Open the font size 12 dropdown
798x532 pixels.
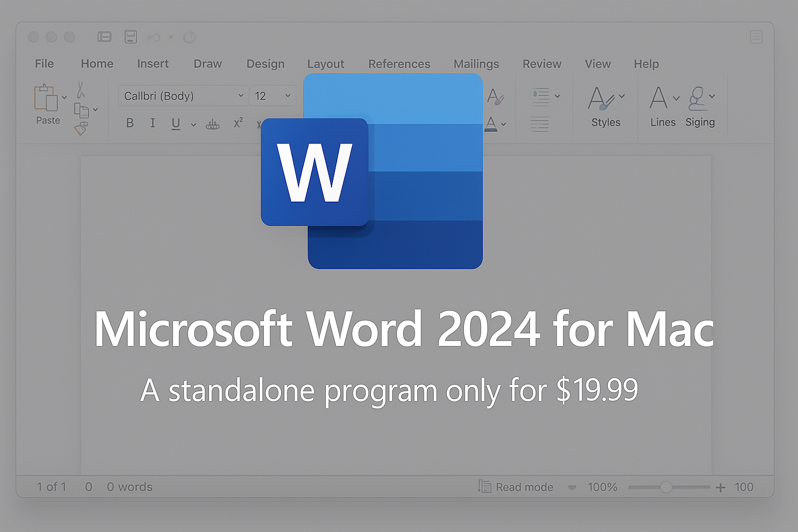pyautogui.click(x=273, y=96)
